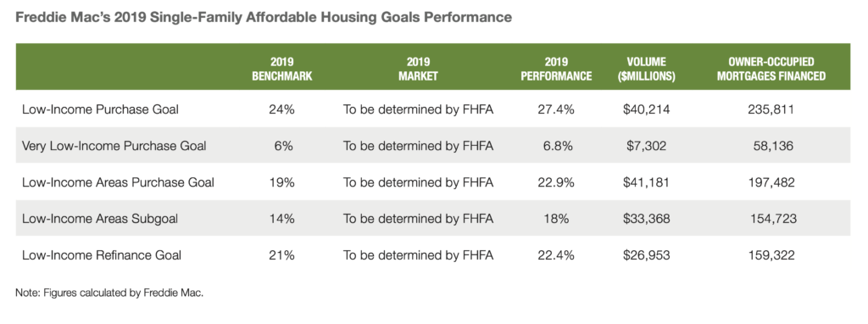Click the 22.4% refinance performance value

tap(556, 255)
